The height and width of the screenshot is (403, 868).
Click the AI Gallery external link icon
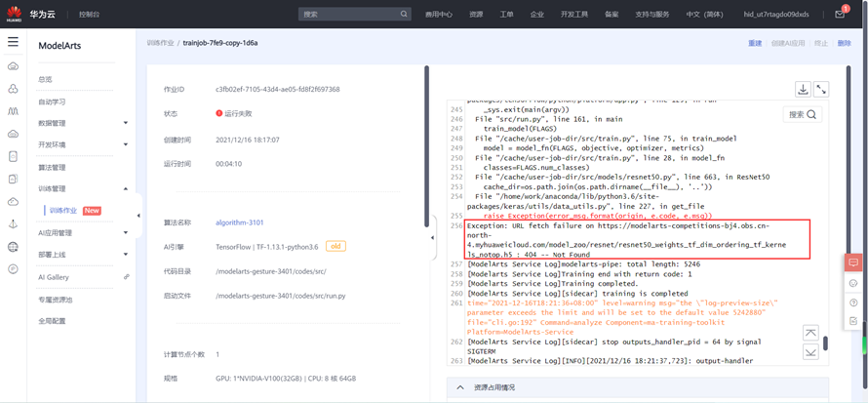click(126, 276)
